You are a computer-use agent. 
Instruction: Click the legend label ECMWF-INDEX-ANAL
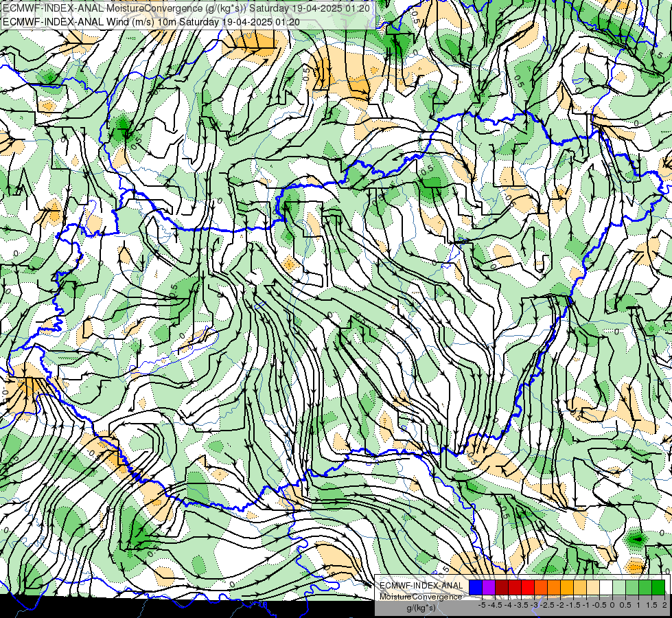pyautogui.click(x=421, y=586)
